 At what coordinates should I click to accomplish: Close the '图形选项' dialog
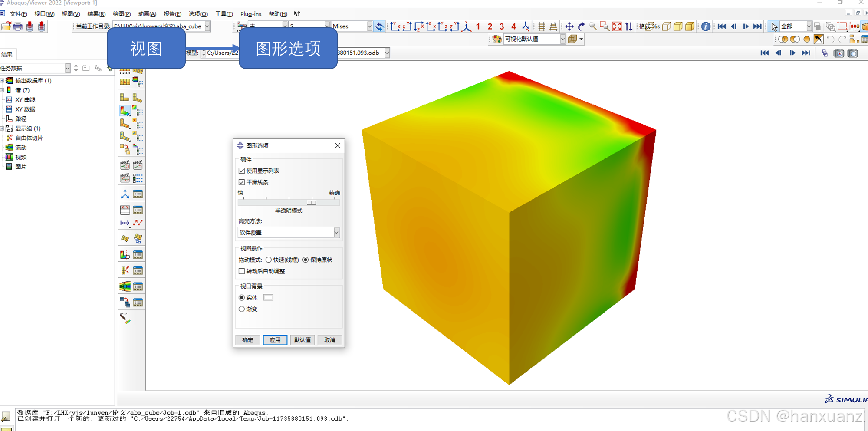(x=338, y=146)
